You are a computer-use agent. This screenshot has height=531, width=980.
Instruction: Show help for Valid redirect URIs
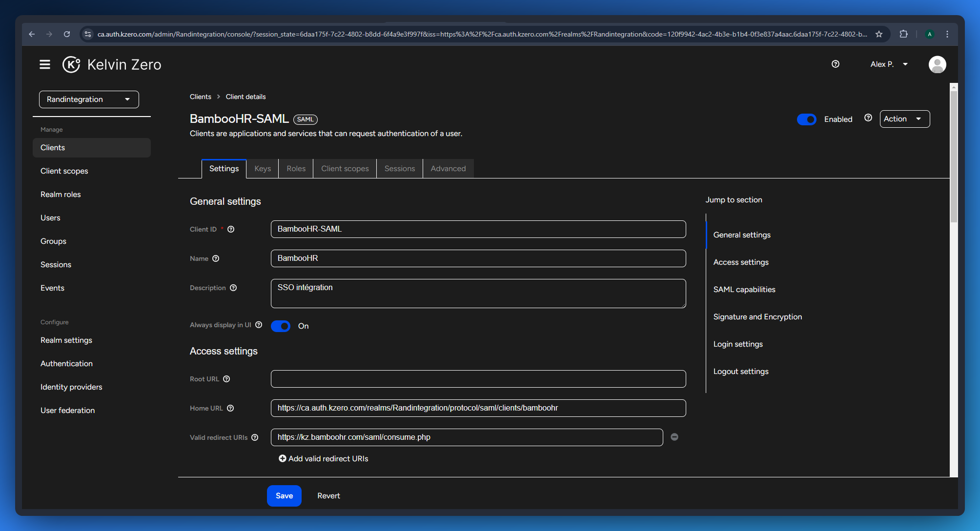(255, 437)
